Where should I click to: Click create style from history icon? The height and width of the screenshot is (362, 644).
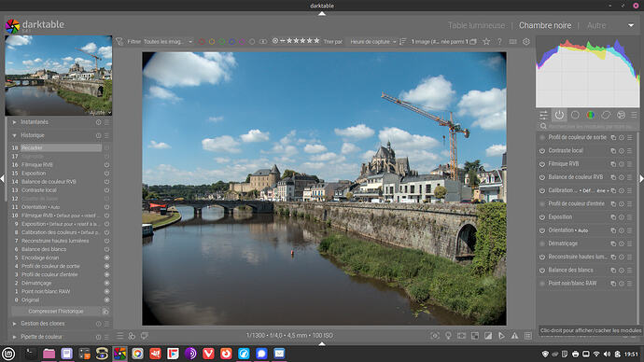[105, 312]
